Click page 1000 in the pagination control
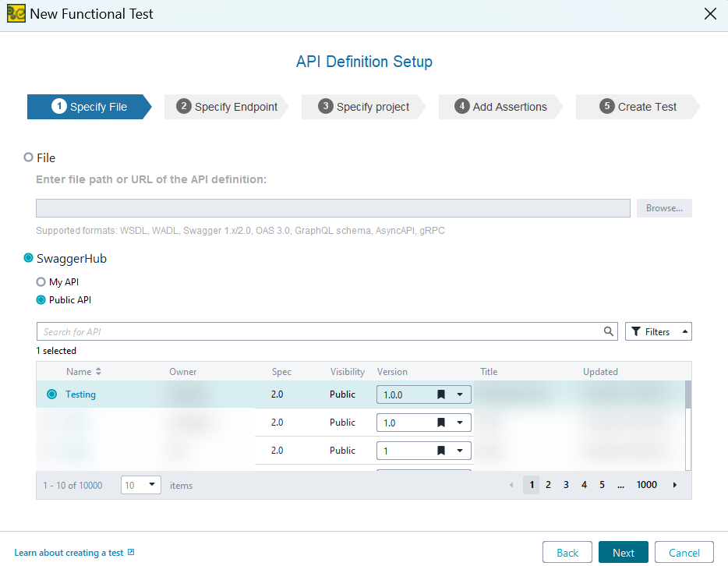Image resolution: width=728 pixels, height=566 pixels. [646, 484]
